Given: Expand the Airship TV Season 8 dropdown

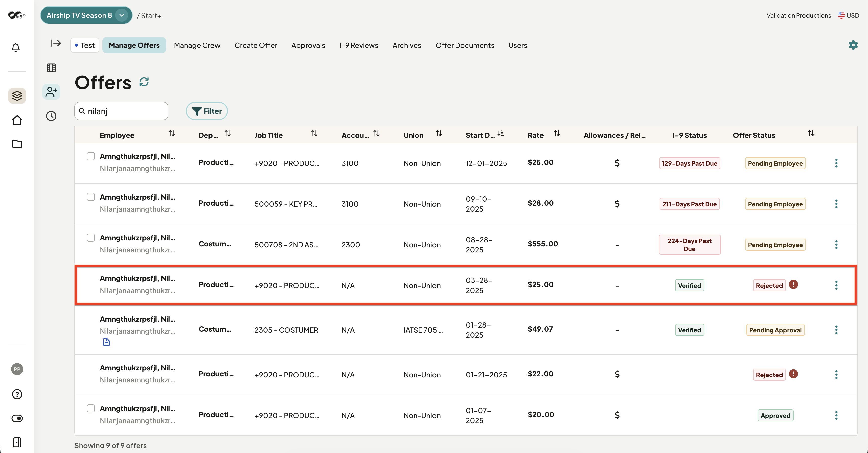Looking at the screenshot, I should (x=122, y=15).
